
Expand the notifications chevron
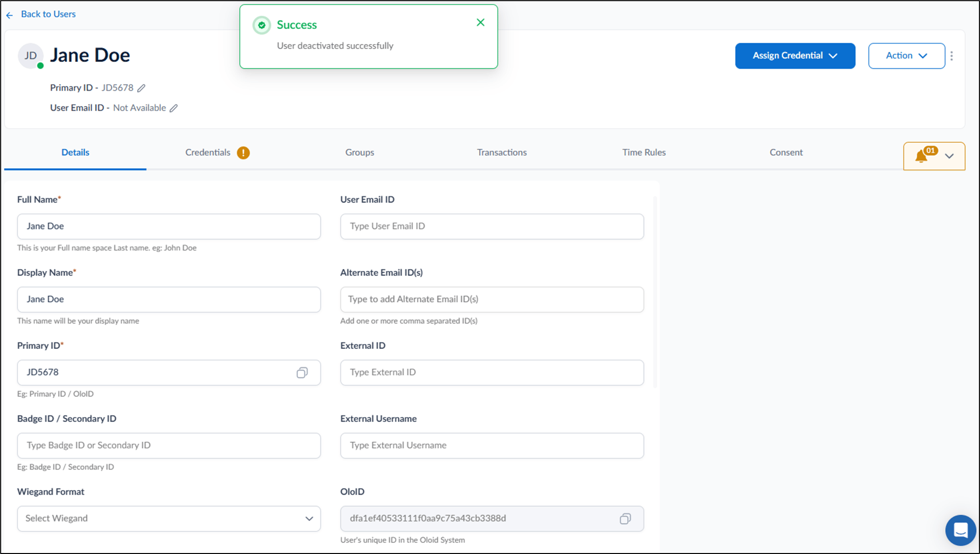click(x=949, y=157)
